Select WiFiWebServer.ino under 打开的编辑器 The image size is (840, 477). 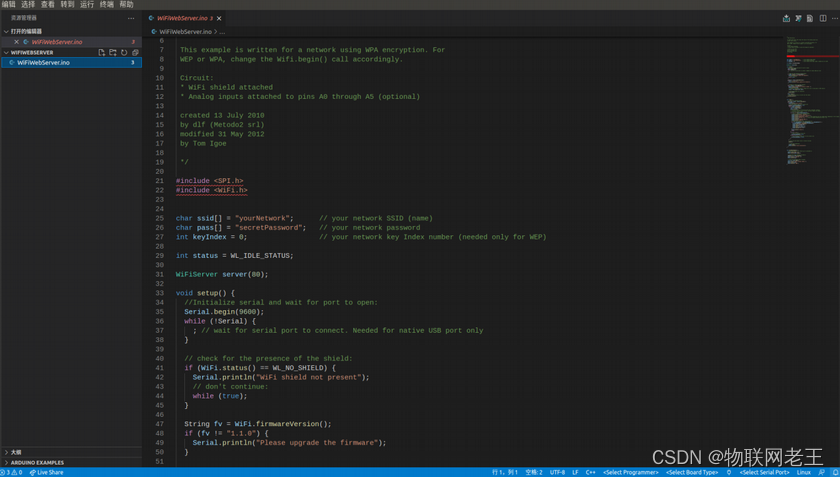tap(71, 42)
